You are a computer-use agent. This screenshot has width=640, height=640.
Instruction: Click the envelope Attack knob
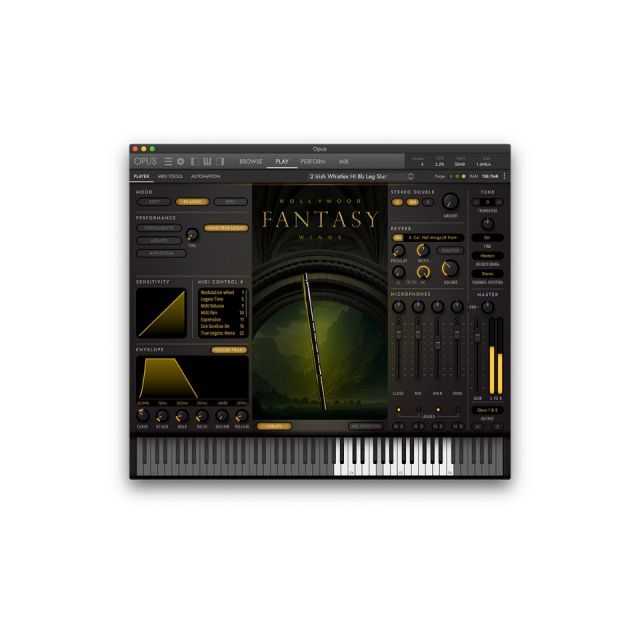click(162, 416)
